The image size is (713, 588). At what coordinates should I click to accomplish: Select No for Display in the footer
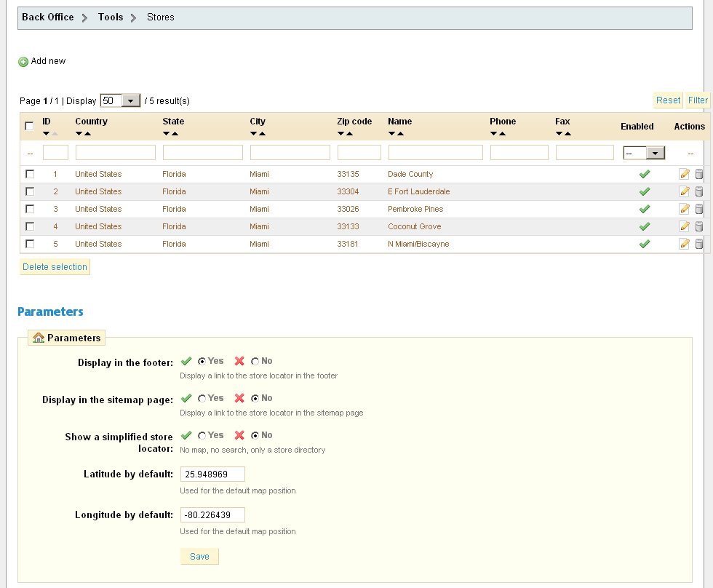pyautogui.click(x=255, y=361)
